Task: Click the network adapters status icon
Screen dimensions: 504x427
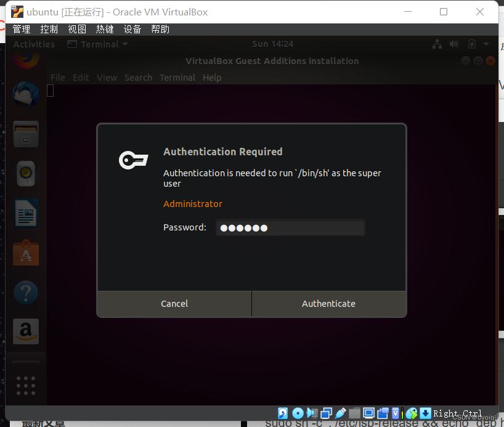Action: 327,413
